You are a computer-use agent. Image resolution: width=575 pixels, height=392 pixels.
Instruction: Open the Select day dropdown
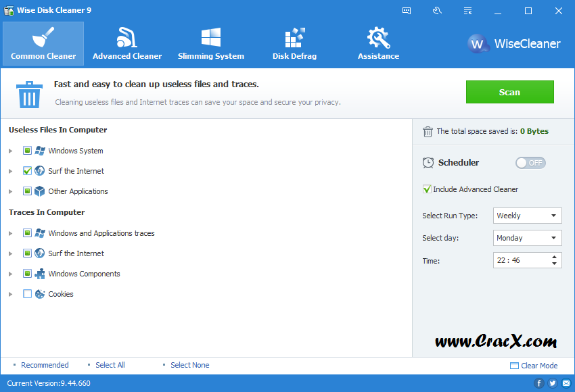[528, 238]
